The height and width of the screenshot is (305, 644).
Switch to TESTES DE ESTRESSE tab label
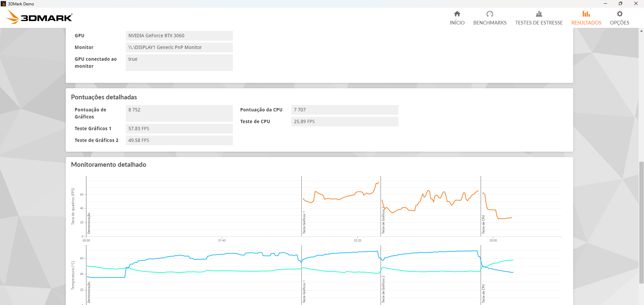[x=539, y=23]
